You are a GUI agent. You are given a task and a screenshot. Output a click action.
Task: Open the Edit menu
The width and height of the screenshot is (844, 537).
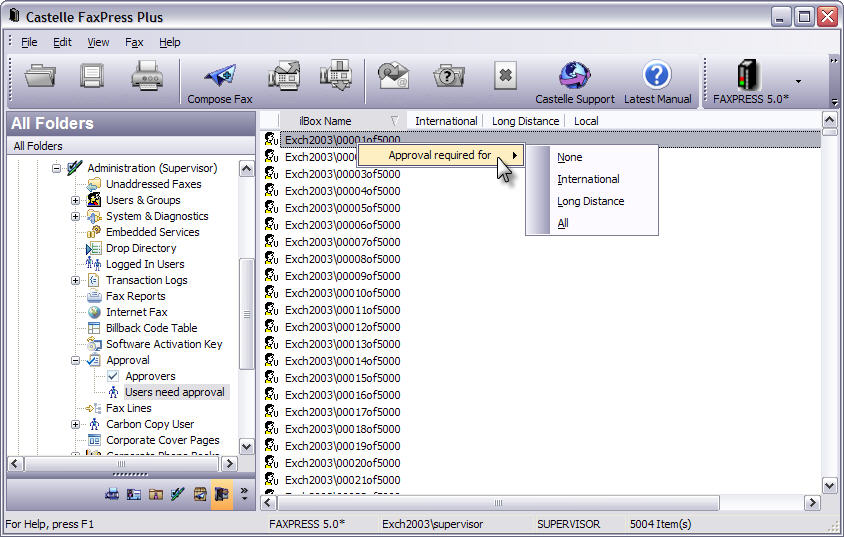pyautogui.click(x=62, y=42)
